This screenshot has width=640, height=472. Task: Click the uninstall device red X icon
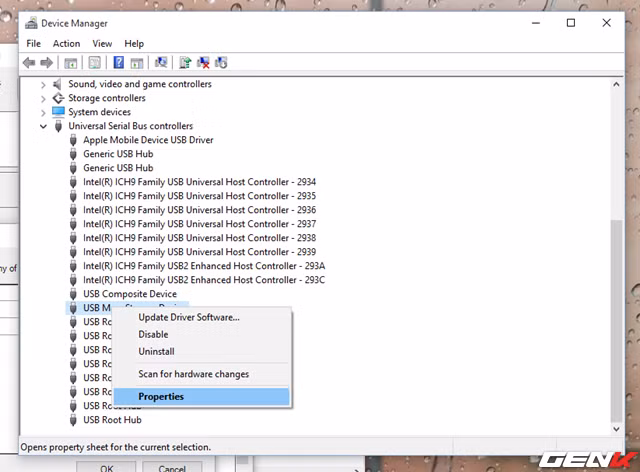[203, 63]
